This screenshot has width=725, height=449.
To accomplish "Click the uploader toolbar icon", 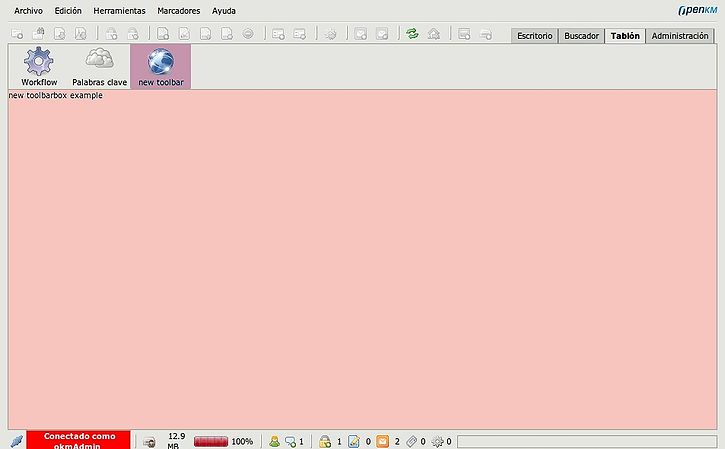I will [x=485, y=34].
